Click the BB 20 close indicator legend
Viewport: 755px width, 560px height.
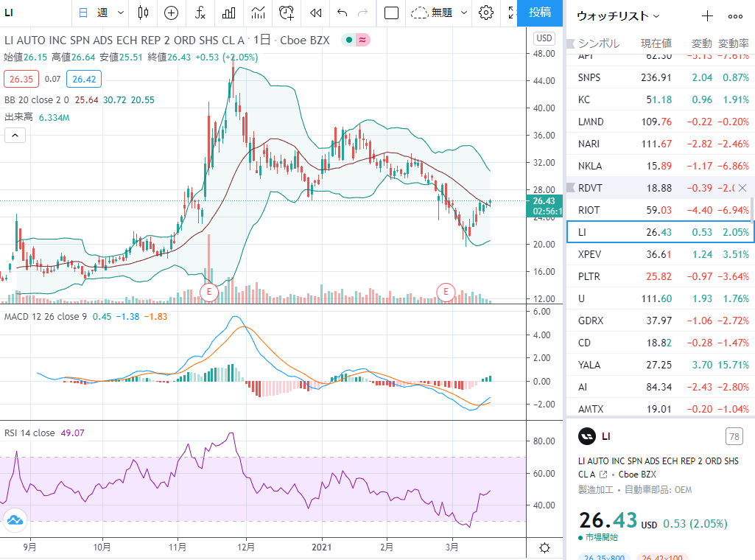click(37, 100)
